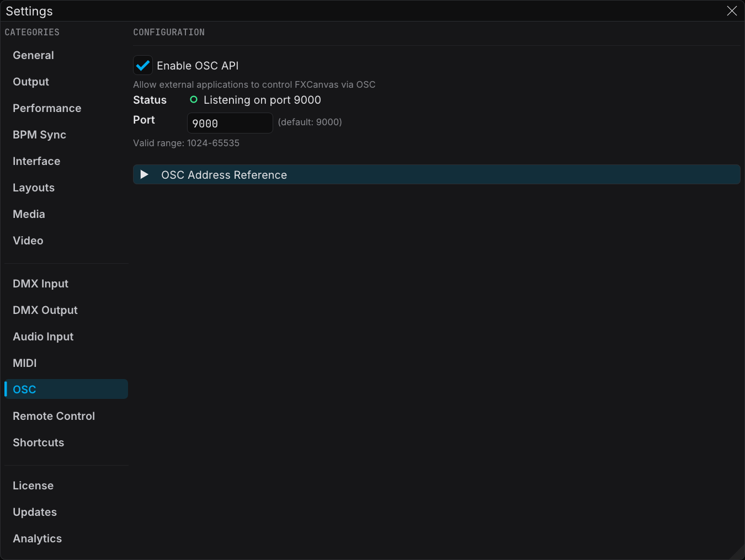Viewport: 745px width, 560px height.
Task: Open the General settings category
Action: 66,55
